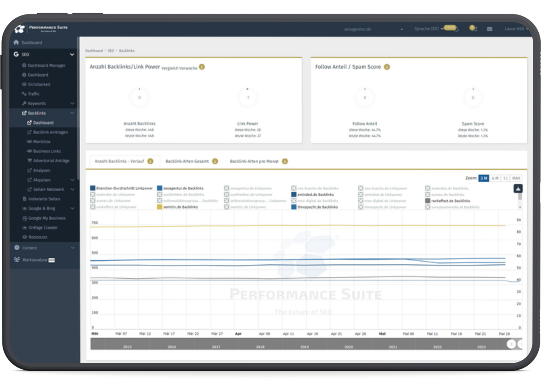Set chart zoom to 1 J
The height and width of the screenshot is (392, 543).
click(x=505, y=178)
